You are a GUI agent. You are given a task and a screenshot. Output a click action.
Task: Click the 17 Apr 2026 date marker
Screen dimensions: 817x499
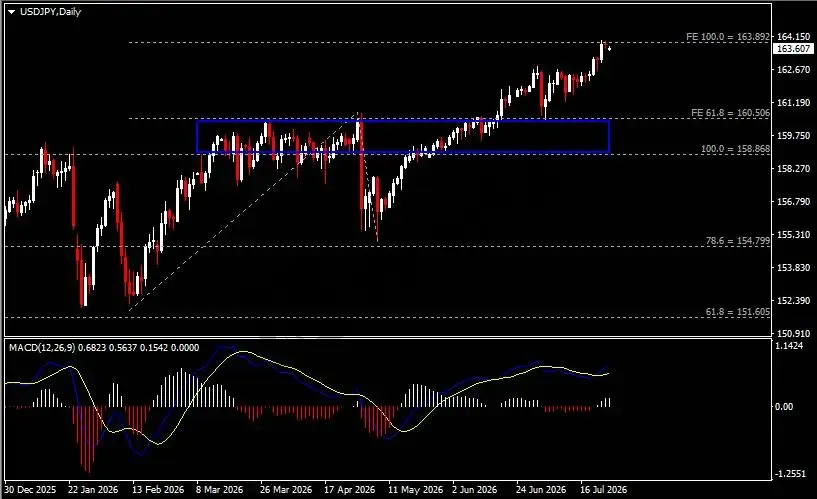349,490
